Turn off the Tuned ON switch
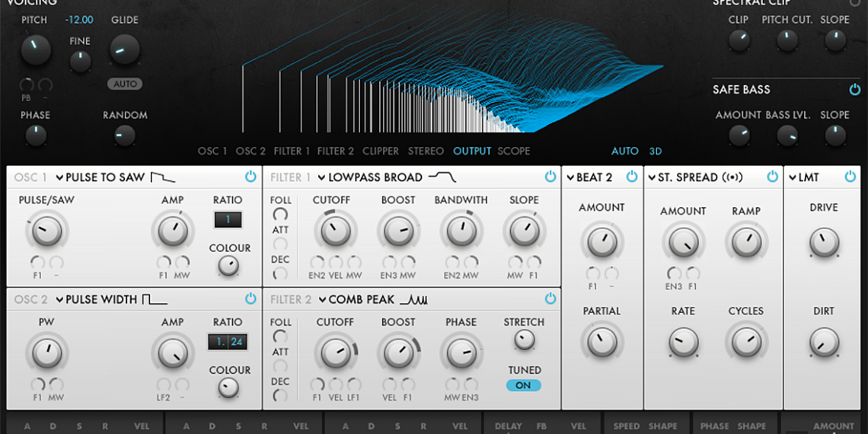868x434 pixels. click(524, 385)
